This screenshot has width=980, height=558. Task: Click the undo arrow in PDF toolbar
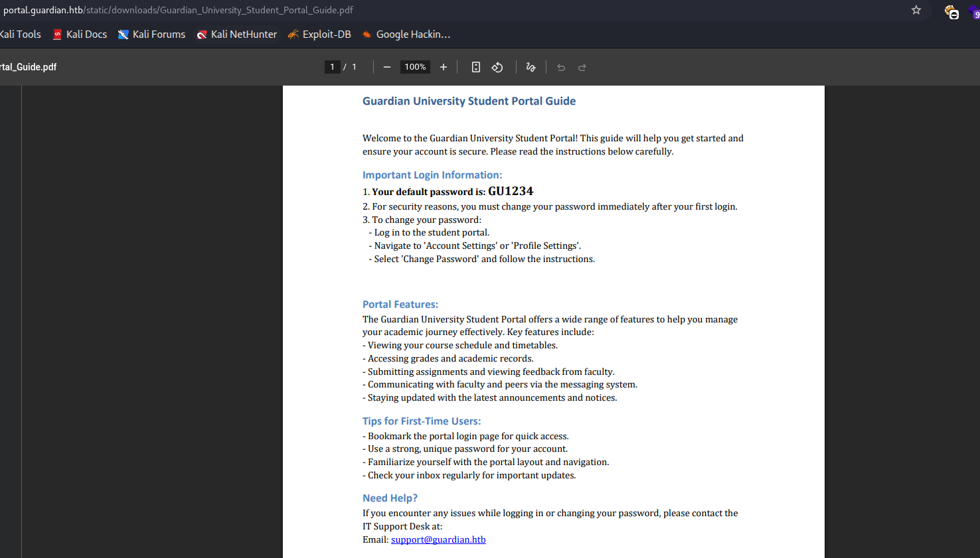561,67
